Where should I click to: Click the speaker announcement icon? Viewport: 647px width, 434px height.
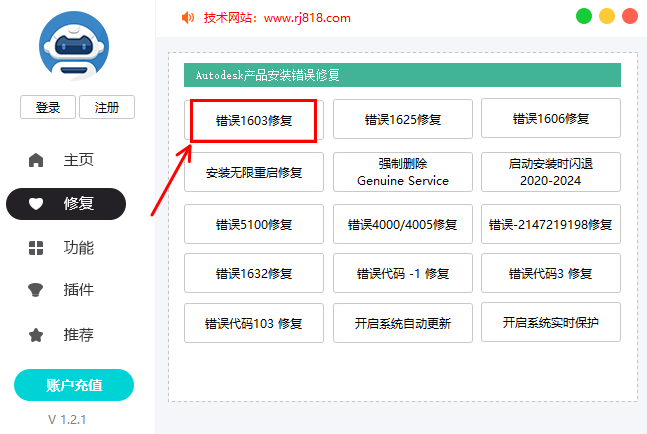[188, 18]
